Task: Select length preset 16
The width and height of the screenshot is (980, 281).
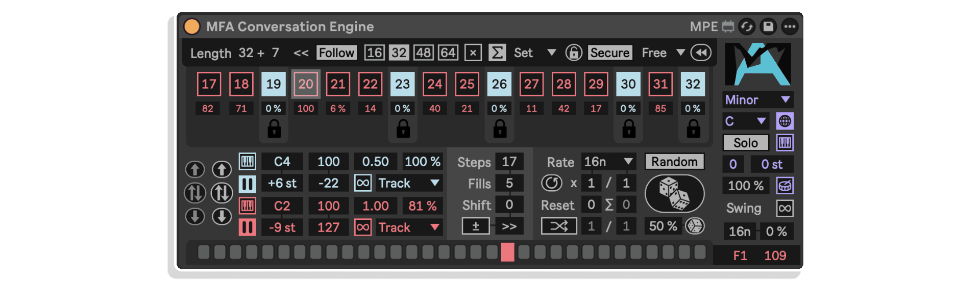Action: [x=374, y=53]
